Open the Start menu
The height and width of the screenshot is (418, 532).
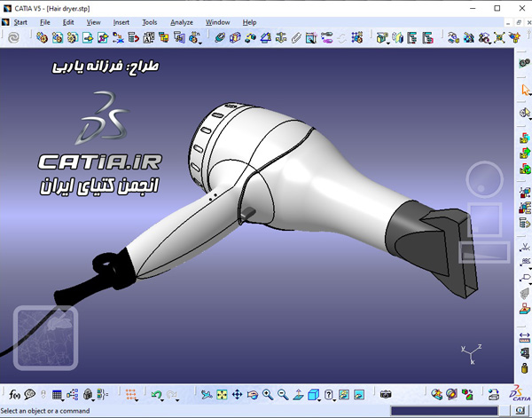tap(20, 22)
